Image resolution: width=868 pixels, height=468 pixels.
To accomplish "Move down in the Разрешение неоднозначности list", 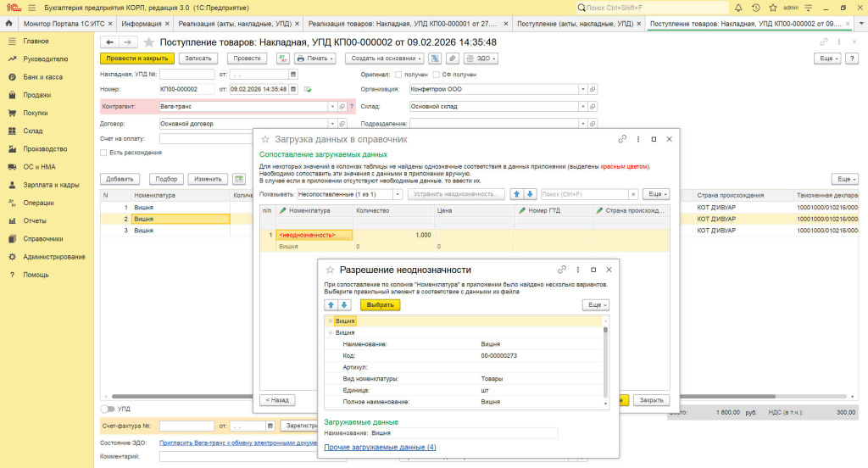I will point(344,305).
